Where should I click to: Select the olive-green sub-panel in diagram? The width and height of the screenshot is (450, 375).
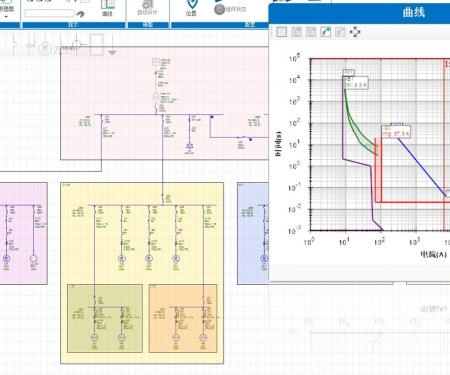pos(105,318)
